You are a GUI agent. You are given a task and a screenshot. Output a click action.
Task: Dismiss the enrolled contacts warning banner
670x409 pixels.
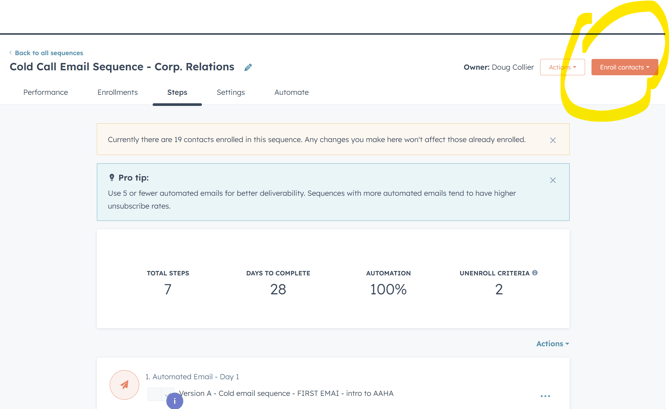coord(553,140)
